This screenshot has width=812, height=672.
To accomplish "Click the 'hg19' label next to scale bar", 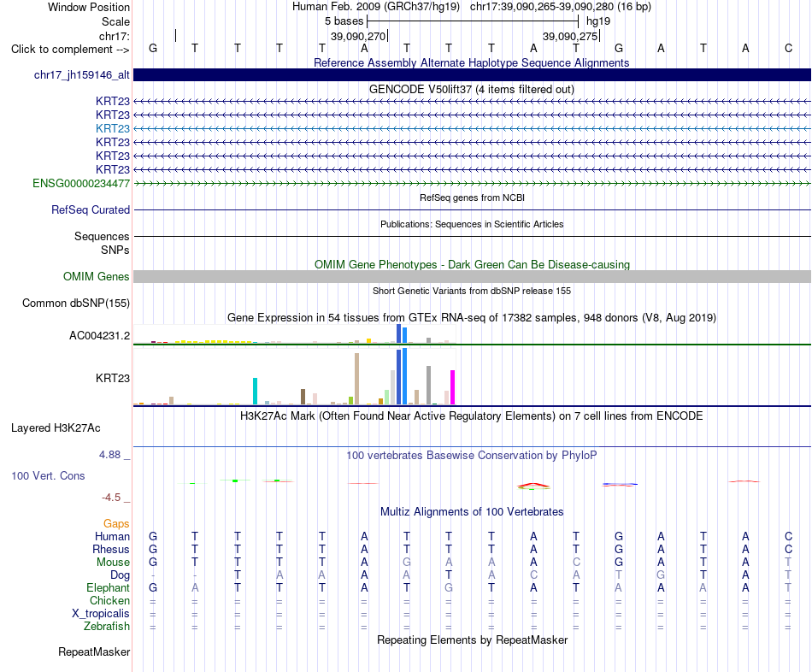I will (x=598, y=21).
